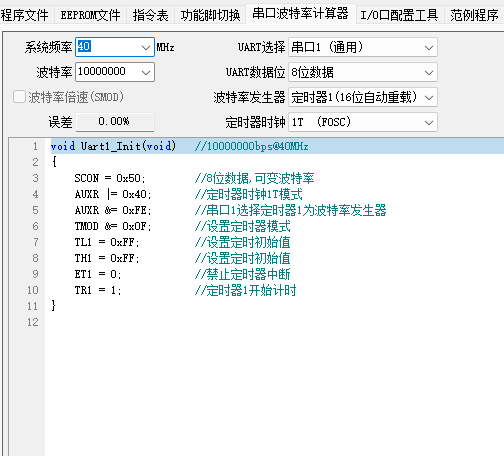Select the 串口波特率计算器 tab
Viewport: 504px width, 456px height.
(300, 14)
